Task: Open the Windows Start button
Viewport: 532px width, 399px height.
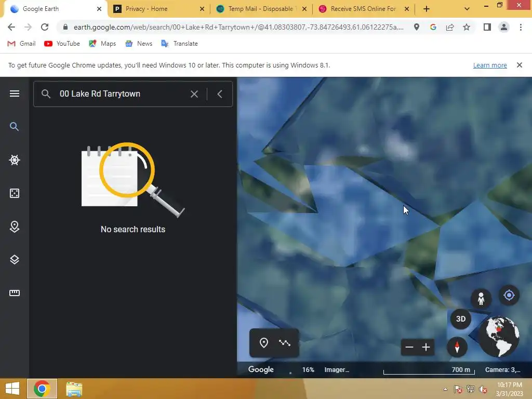Action: pyautogui.click(x=12, y=389)
